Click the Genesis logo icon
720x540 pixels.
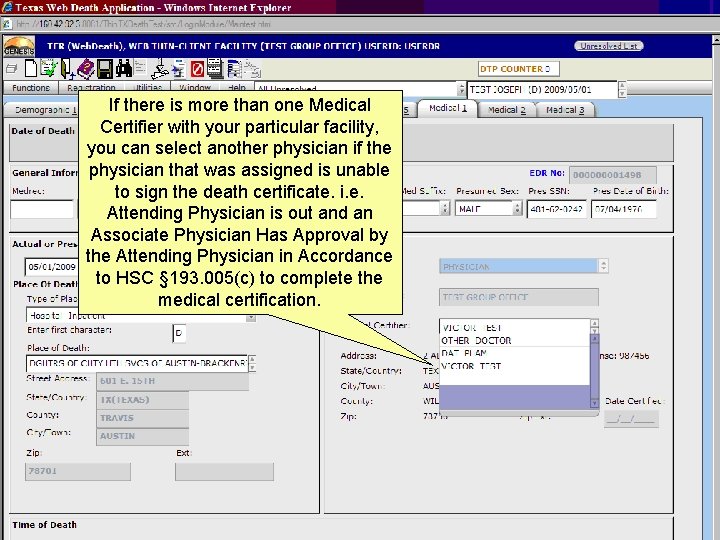point(19,46)
